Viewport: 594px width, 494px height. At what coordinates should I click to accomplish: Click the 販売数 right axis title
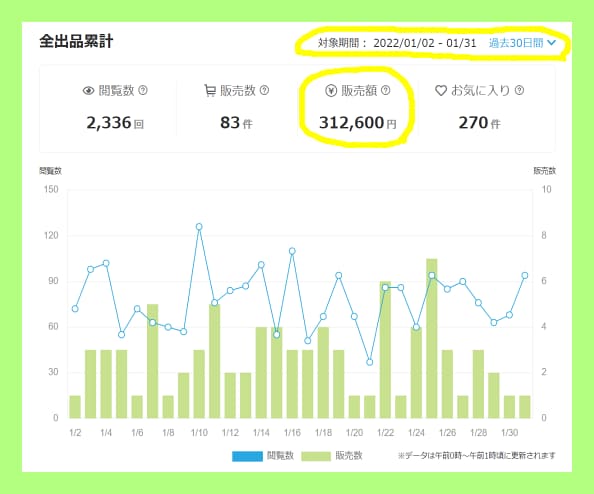click(x=544, y=171)
